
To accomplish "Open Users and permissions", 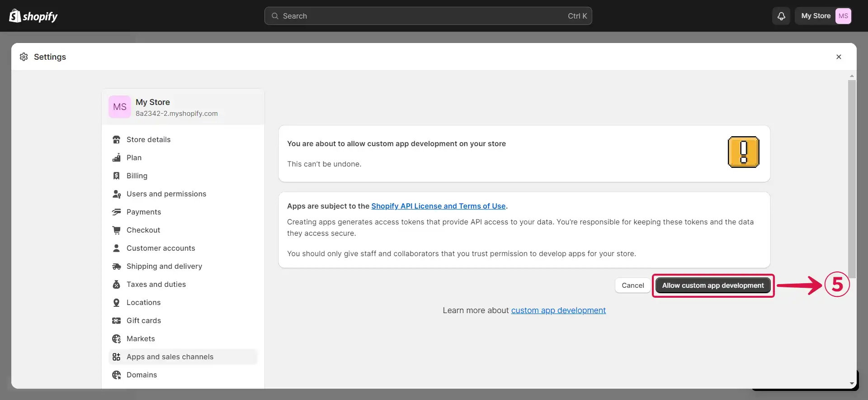I will pyautogui.click(x=183, y=194).
